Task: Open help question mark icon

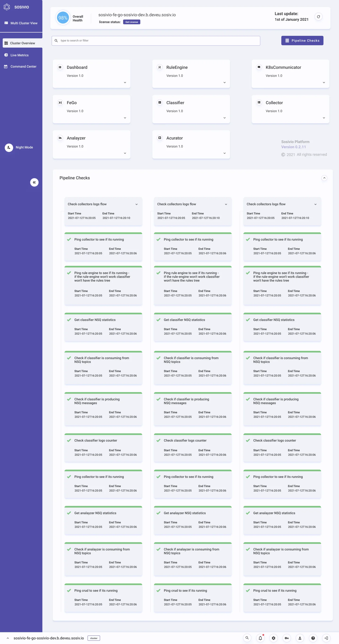Action: [x=313, y=638]
